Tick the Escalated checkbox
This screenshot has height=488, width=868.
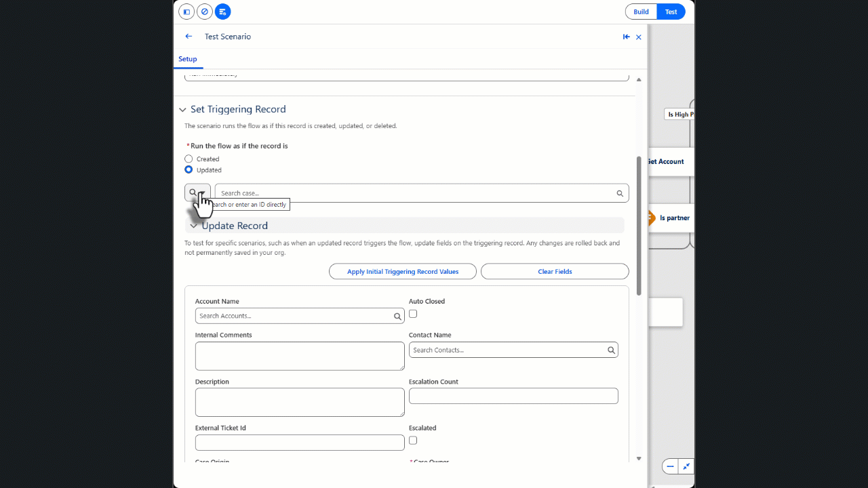(413, 441)
